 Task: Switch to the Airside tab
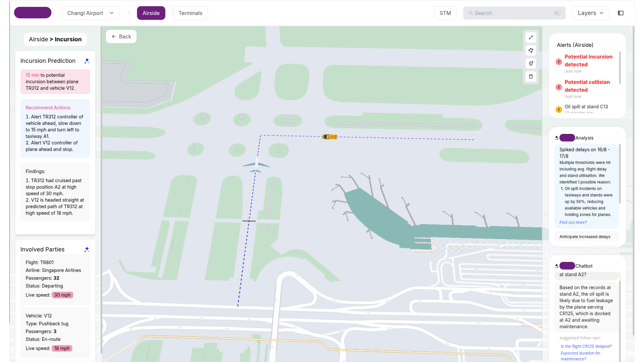click(151, 13)
